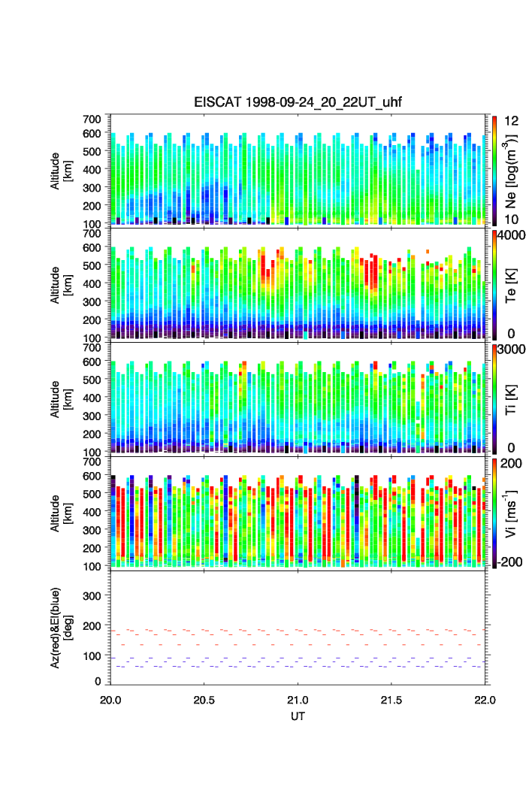The height and width of the screenshot is (799, 532).
Task: Click the Ti ion temperature color bar
Action: 494,398
